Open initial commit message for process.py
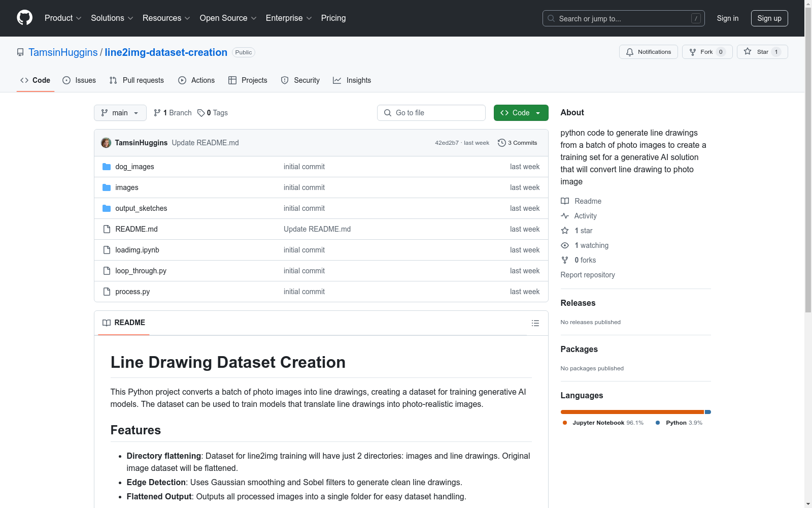This screenshot has width=812, height=508. point(304,292)
